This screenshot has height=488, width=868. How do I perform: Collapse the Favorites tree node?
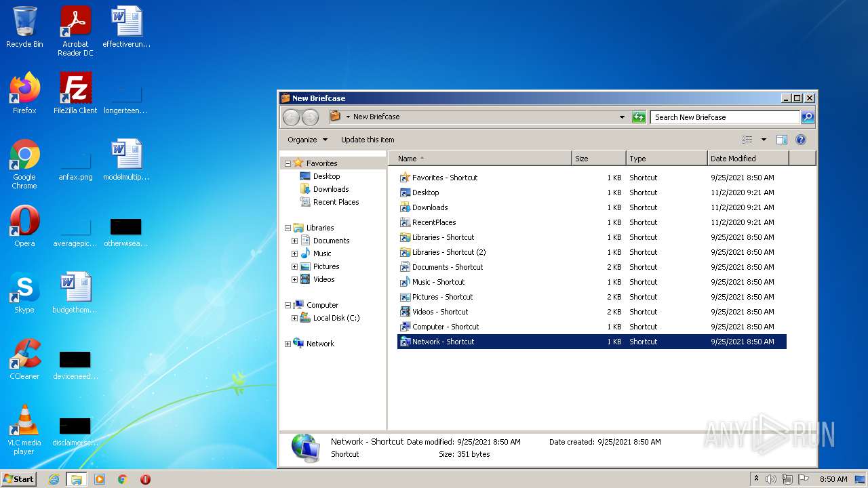pyautogui.click(x=288, y=163)
